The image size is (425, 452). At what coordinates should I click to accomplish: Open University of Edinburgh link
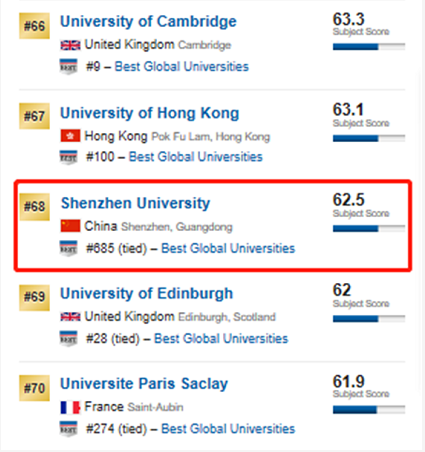pos(146,294)
